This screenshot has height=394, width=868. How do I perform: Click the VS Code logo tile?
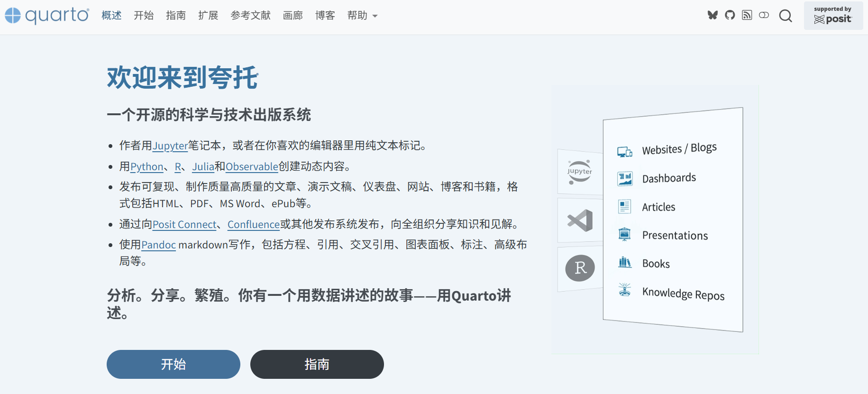580,220
